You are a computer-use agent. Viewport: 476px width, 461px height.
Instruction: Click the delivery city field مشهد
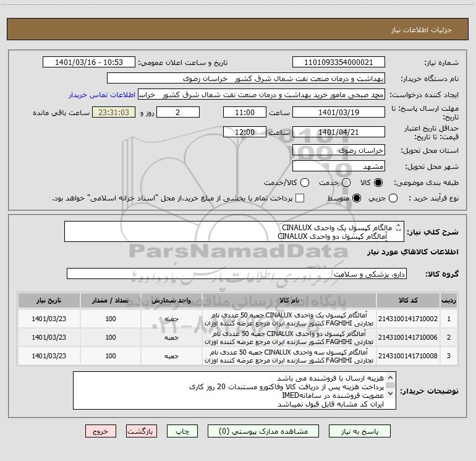pos(339,166)
